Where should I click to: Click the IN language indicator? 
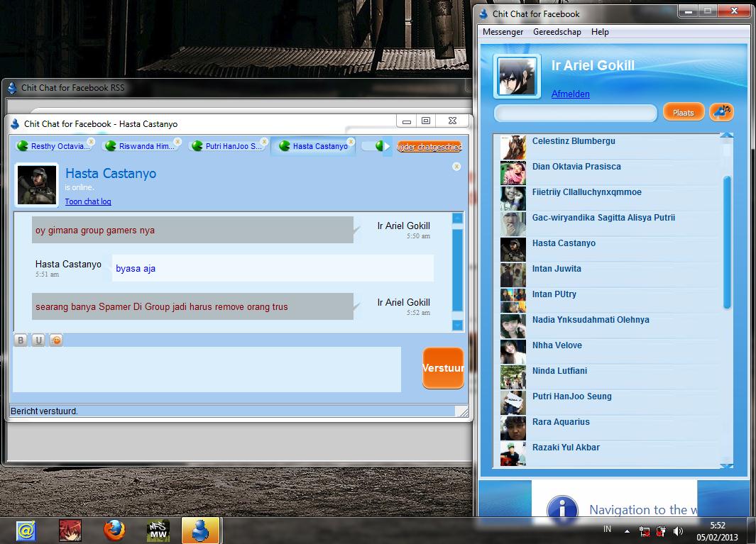pyautogui.click(x=607, y=529)
